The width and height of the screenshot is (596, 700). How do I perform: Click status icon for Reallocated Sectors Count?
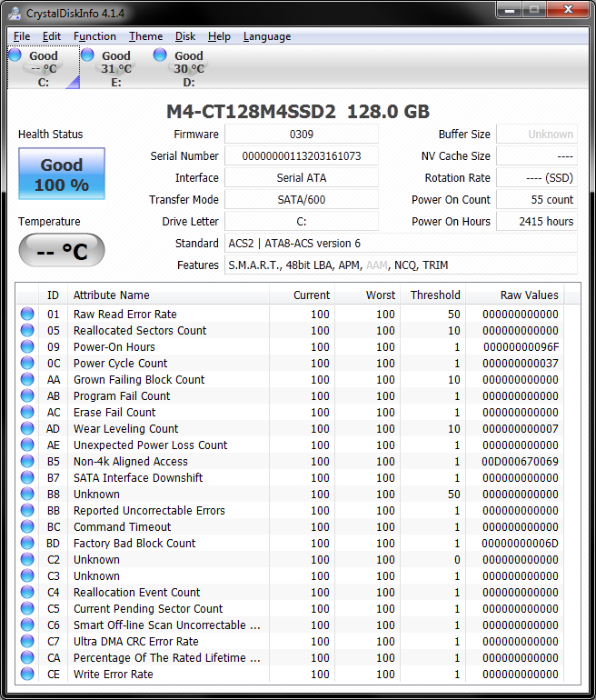coord(27,330)
